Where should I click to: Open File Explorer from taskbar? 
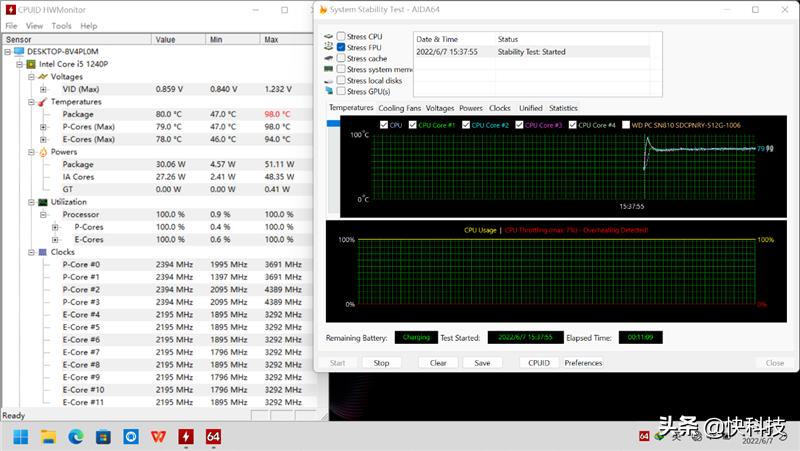48,437
